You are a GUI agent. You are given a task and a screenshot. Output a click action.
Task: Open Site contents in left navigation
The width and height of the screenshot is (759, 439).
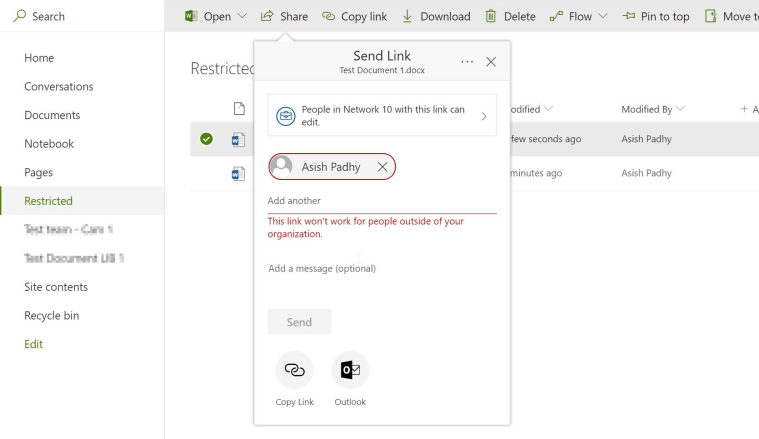pos(56,287)
